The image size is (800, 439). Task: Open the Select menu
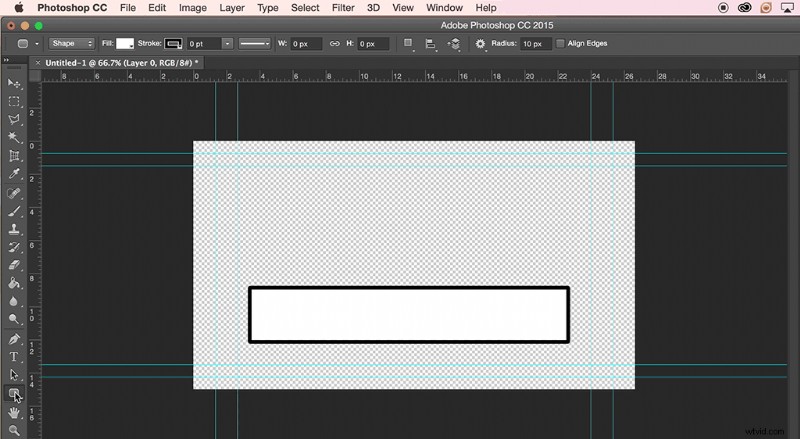305,8
